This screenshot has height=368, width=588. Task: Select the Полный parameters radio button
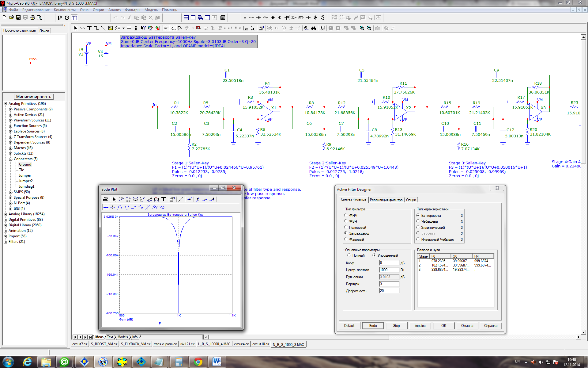[349, 255]
